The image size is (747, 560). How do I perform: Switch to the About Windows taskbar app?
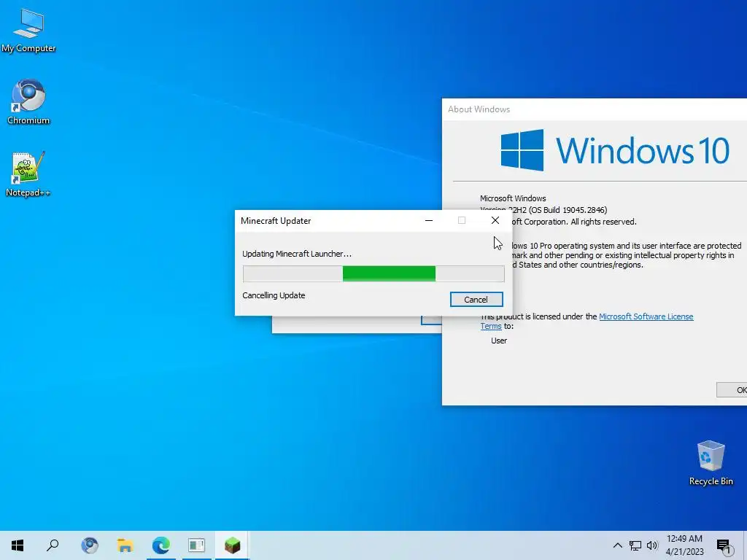click(197, 545)
